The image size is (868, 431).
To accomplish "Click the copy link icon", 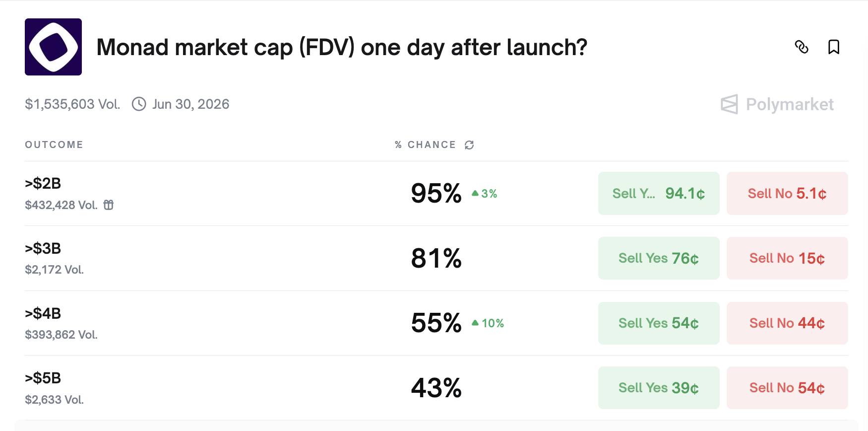I will pos(802,47).
